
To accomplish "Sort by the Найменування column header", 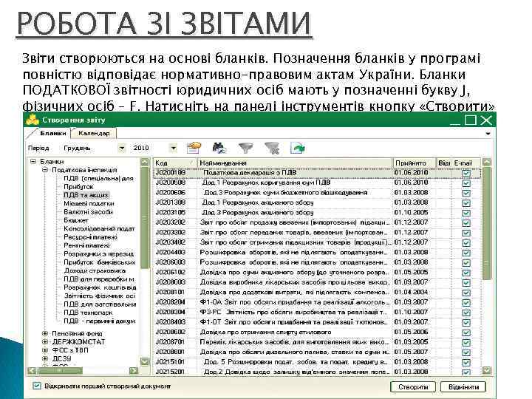I will [295, 163].
